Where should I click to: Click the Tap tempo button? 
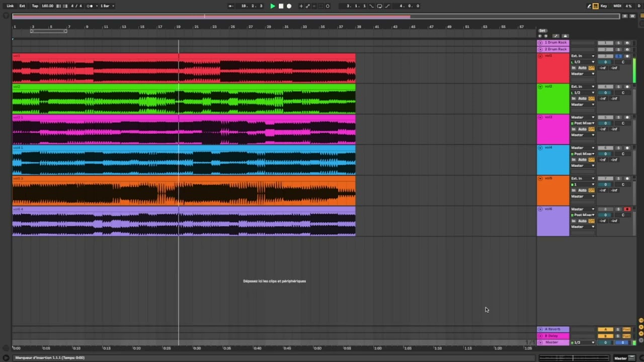click(35, 6)
